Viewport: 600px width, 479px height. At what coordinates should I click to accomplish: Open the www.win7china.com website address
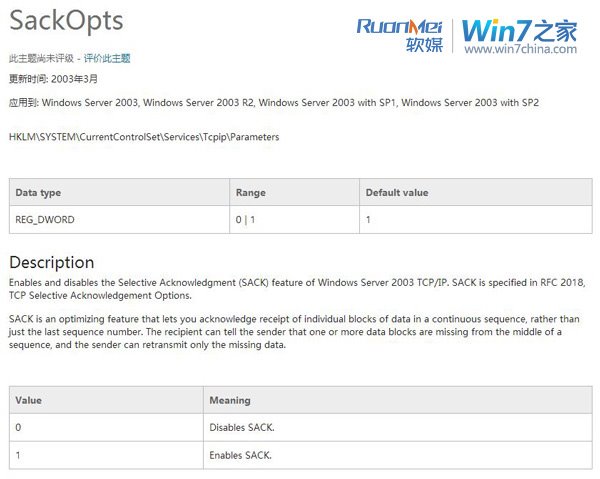[x=520, y=49]
